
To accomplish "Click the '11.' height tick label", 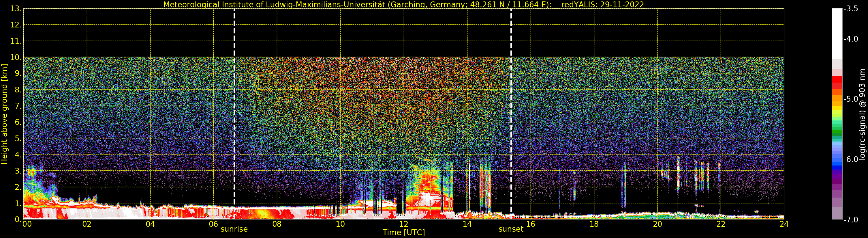I will [x=16, y=41].
